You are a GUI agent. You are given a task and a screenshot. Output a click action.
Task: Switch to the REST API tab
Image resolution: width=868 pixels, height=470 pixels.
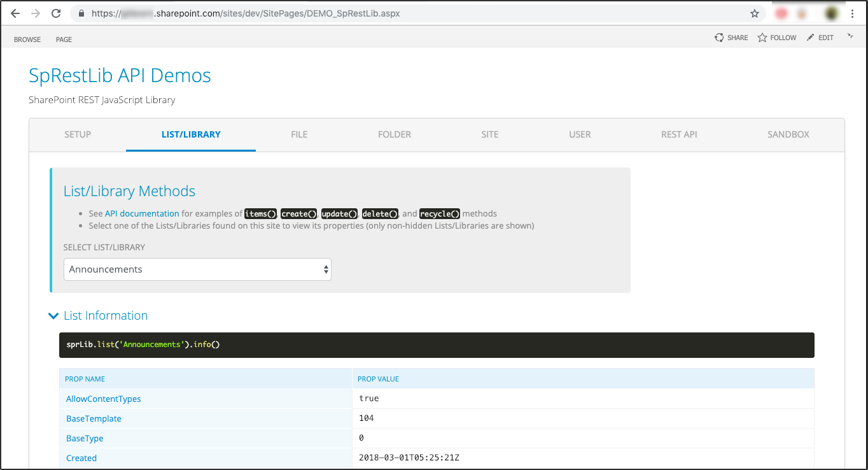pos(679,134)
